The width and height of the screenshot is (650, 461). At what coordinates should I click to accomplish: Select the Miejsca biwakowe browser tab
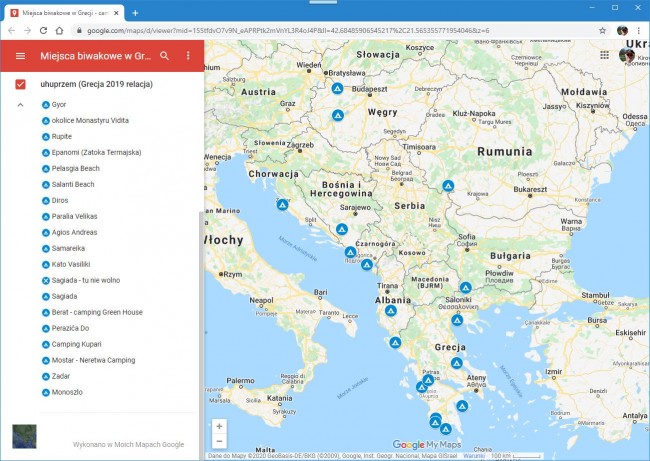tap(60, 12)
